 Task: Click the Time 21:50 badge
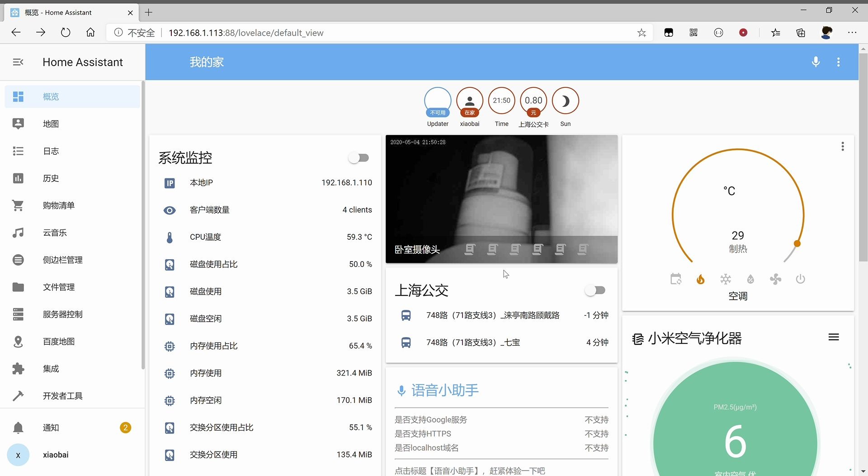[x=501, y=107]
